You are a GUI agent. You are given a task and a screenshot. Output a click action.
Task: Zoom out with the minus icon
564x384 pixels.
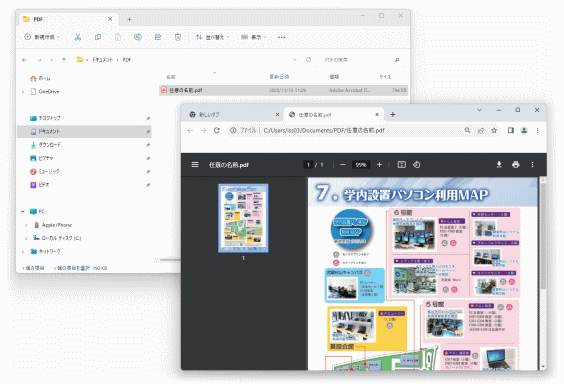342,164
